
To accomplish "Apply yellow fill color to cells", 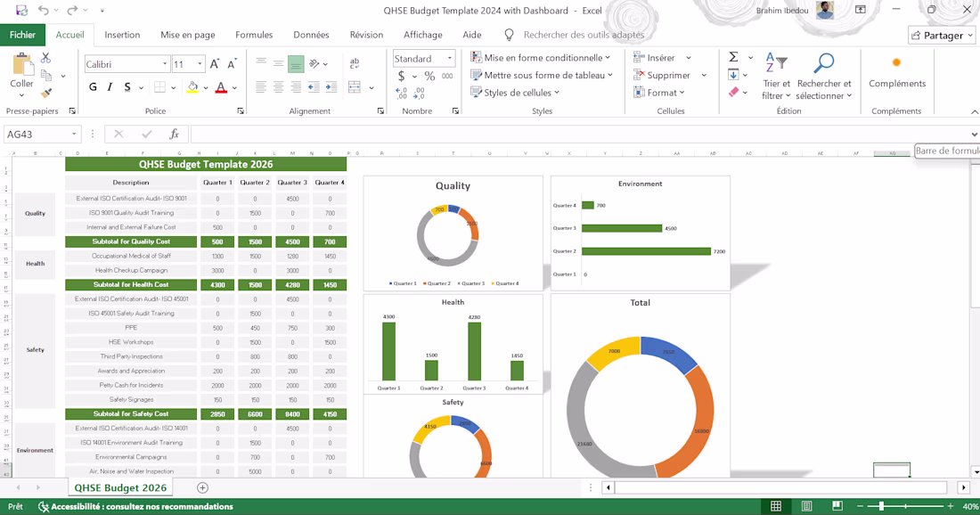I will [192, 87].
